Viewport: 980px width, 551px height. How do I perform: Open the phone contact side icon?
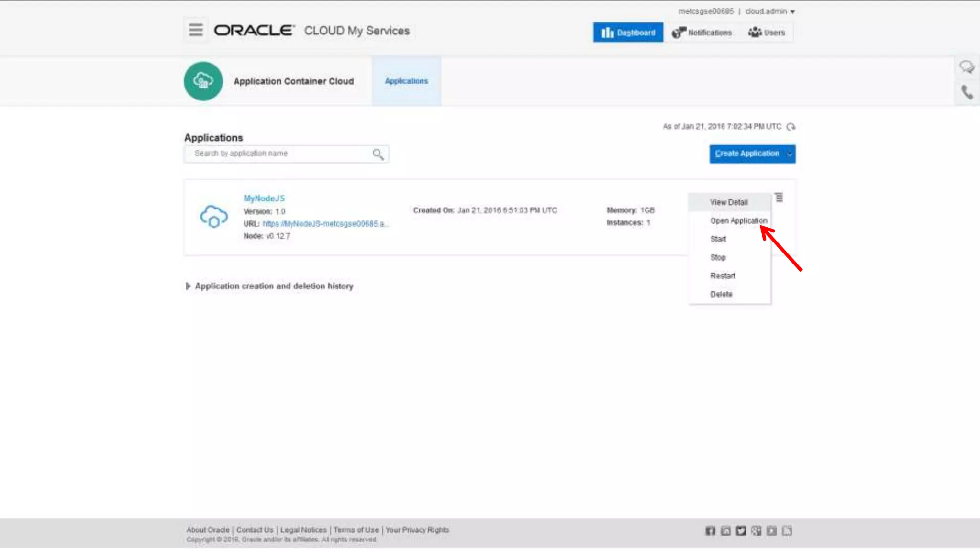[x=967, y=92]
